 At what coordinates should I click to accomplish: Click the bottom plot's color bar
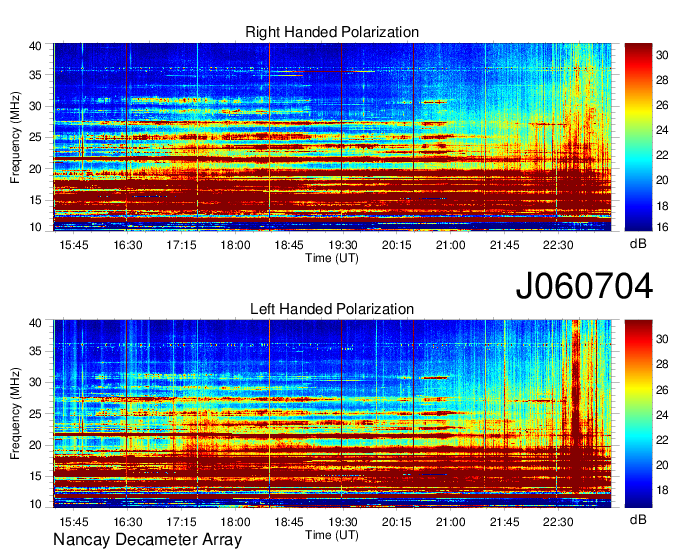pyautogui.click(x=638, y=414)
